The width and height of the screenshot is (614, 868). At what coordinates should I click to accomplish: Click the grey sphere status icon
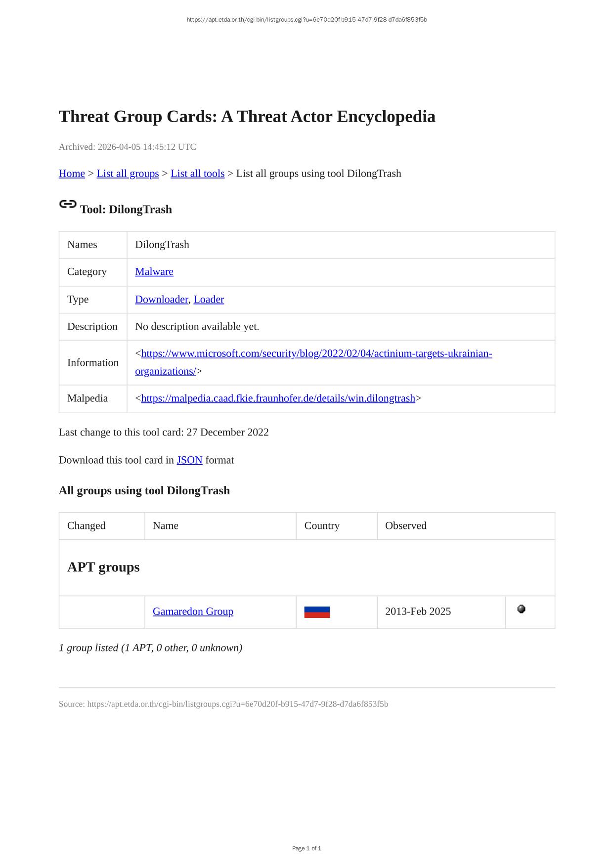tap(521, 609)
